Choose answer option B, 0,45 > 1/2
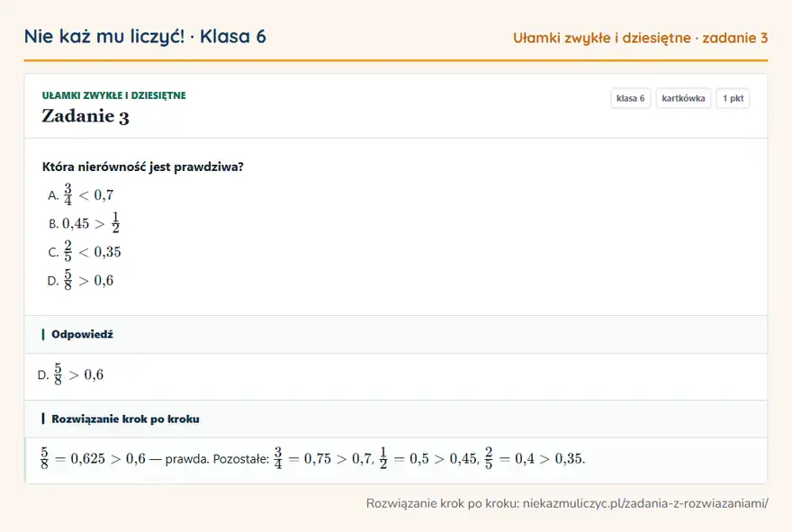This screenshot has width=792, height=532. (x=84, y=223)
